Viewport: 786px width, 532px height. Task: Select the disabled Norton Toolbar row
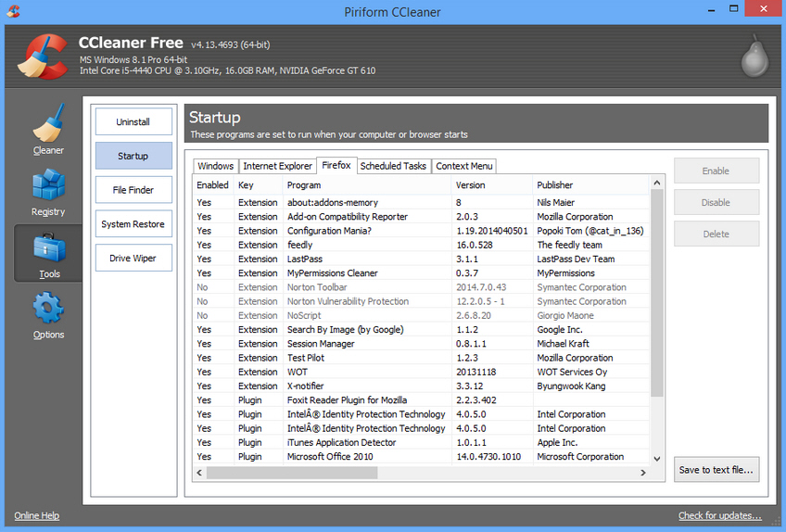click(x=421, y=287)
